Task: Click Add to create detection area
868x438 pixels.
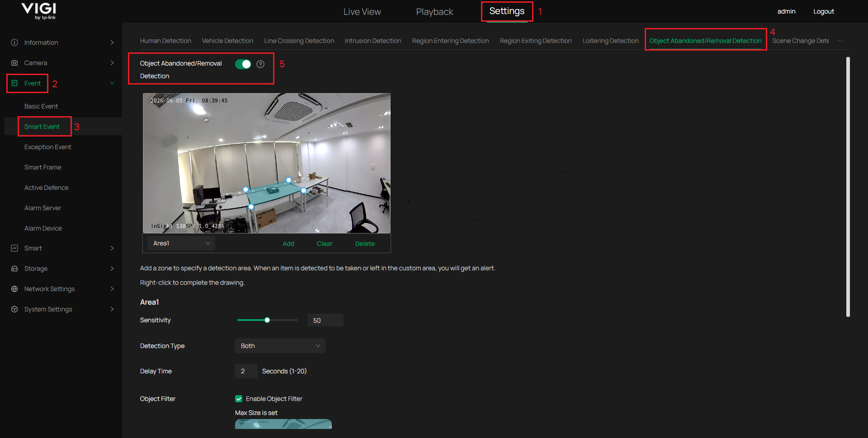Action: (x=288, y=244)
